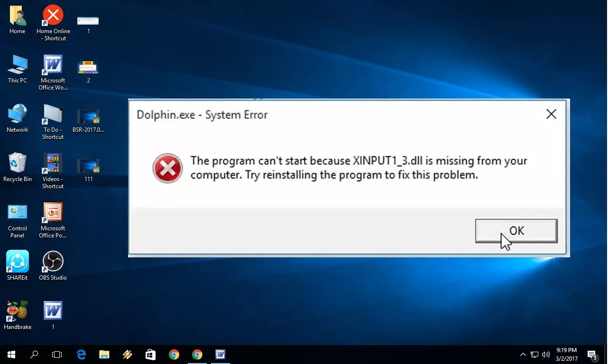Open the OBS Studio desktop icon
608x364 pixels.
pyautogui.click(x=53, y=266)
